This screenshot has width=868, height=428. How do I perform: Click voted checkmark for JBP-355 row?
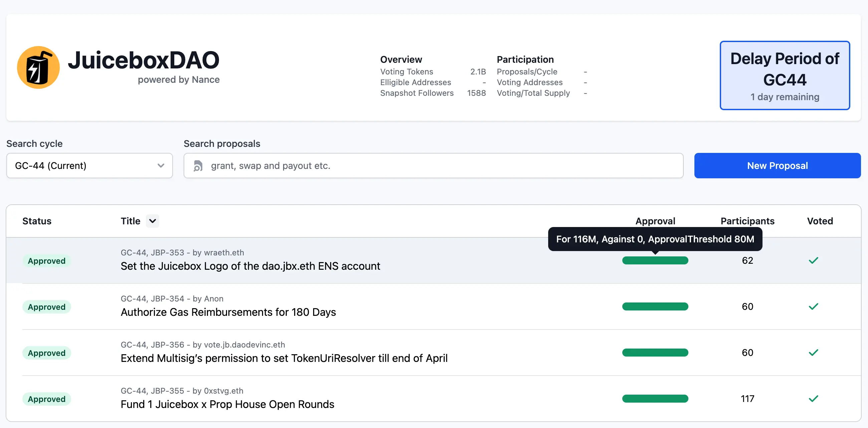813,399
